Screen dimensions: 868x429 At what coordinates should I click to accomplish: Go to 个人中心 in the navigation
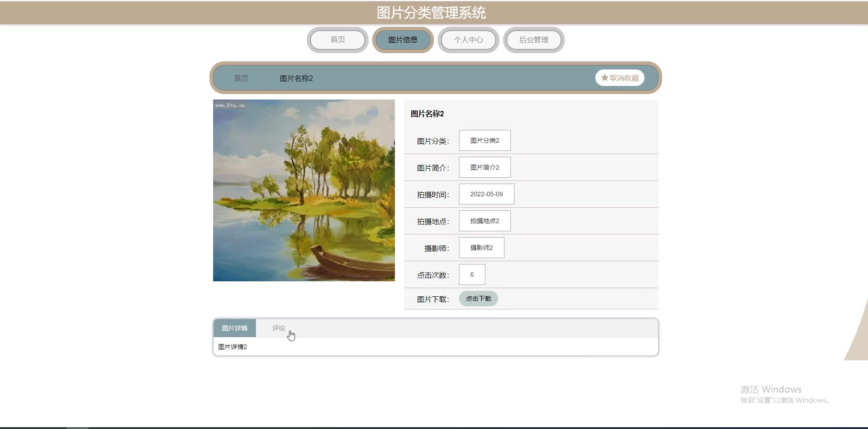pyautogui.click(x=468, y=40)
